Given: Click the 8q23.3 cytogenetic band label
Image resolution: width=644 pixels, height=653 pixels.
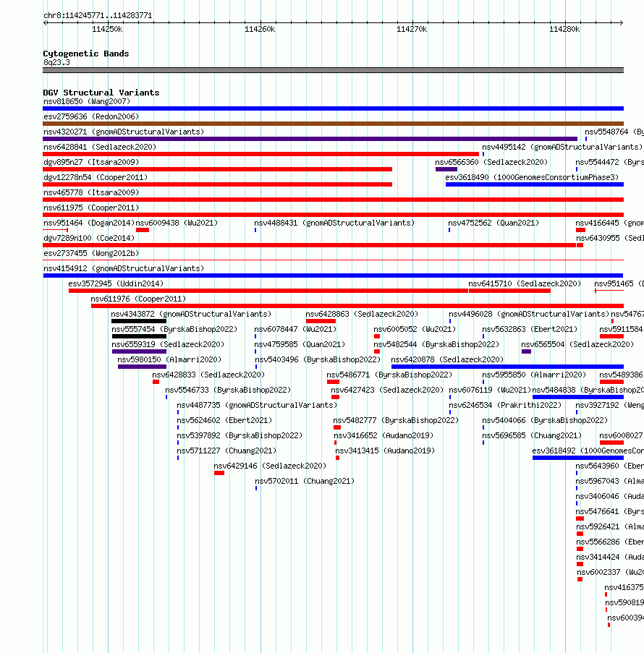Looking at the screenshot, I should [56, 62].
